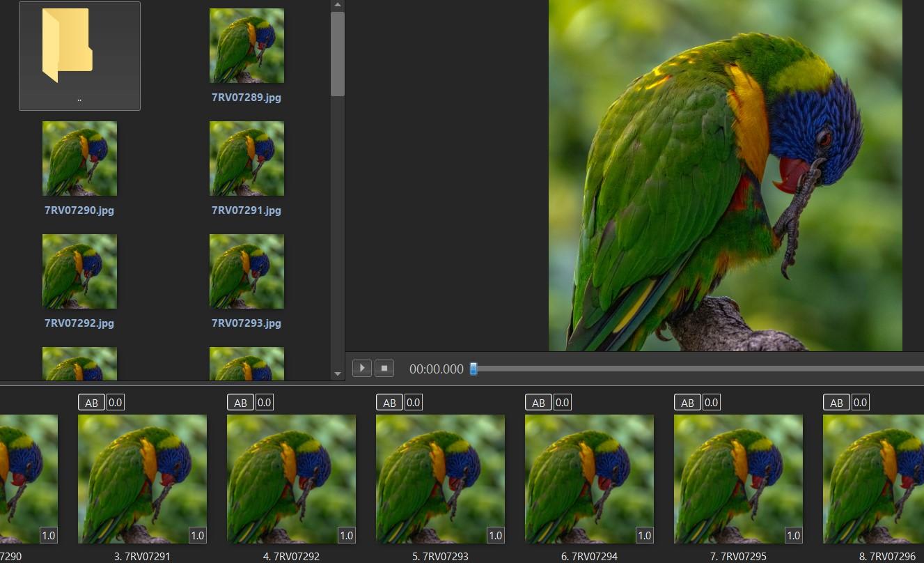Click the "5. 7RV07293" slide caption
Image resolution: width=924 pixels, height=563 pixels.
(x=440, y=556)
